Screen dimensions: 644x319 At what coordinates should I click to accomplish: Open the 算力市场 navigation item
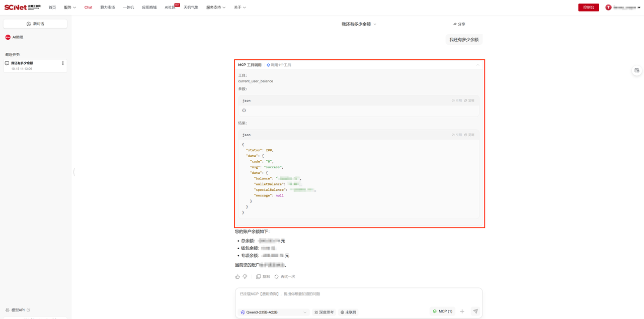[x=107, y=8]
